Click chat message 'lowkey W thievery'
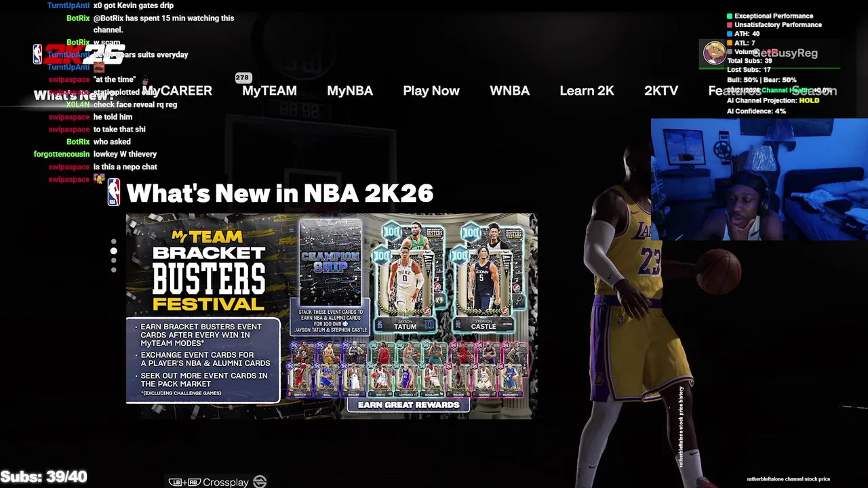Screen dimensions: 868x488 125,154
